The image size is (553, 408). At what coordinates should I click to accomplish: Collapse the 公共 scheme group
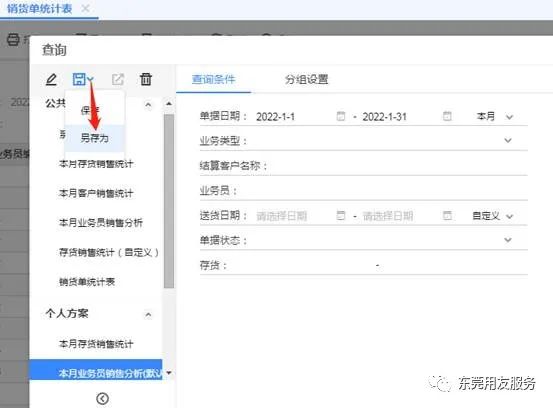[x=148, y=105]
